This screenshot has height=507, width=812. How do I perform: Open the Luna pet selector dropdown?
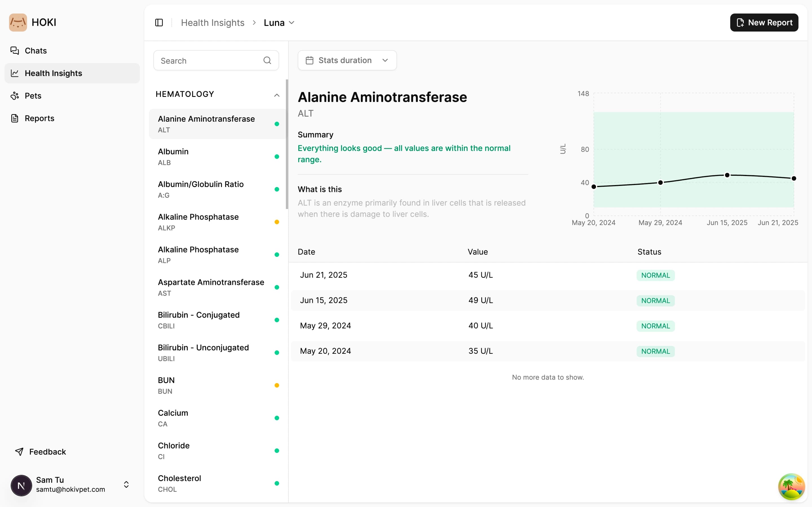[279, 23]
